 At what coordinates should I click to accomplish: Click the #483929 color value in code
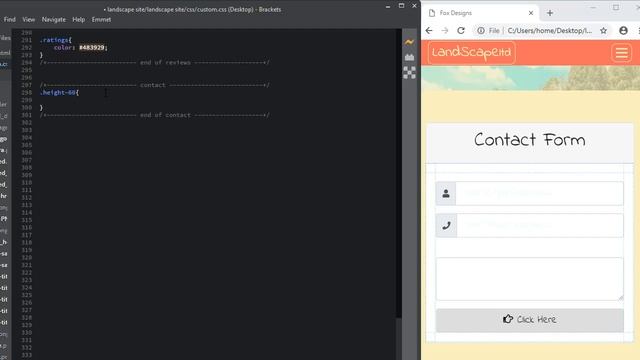tap(92, 48)
